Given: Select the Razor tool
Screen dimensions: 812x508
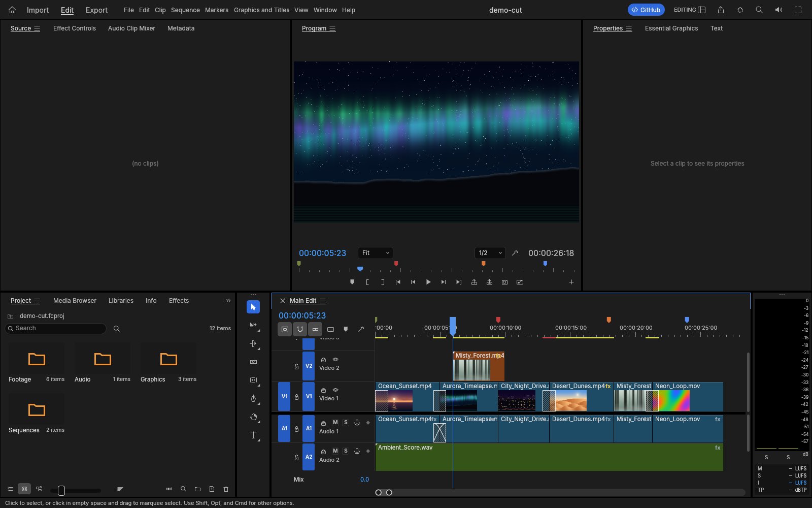Looking at the screenshot, I should pyautogui.click(x=253, y=362).
